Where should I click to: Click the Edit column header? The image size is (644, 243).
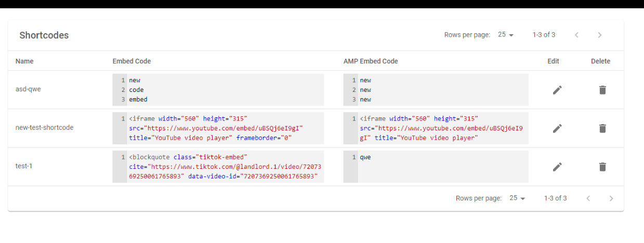tap(553, 61)
